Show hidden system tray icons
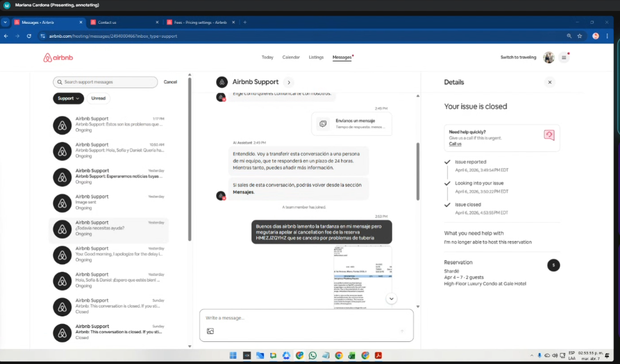620x364 pixels. tap(532, 356)
